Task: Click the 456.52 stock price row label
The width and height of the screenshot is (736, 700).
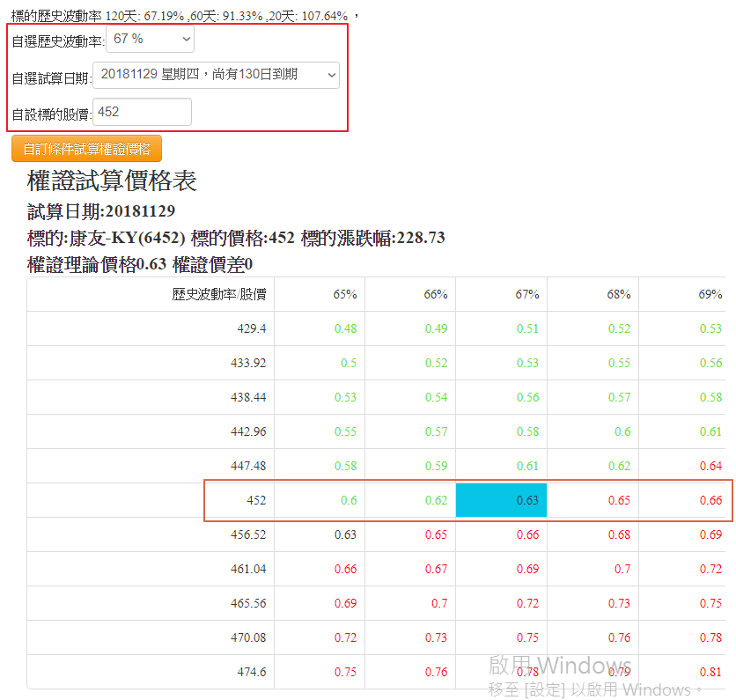Action: point(248,534)
